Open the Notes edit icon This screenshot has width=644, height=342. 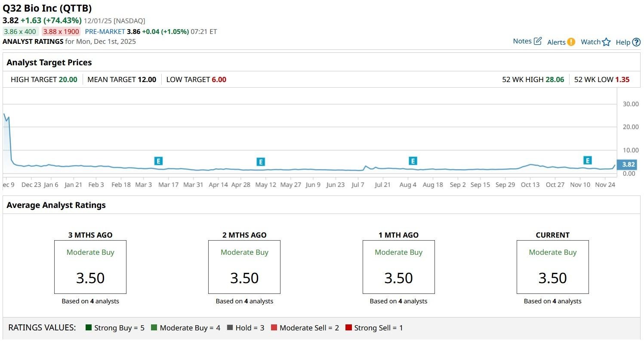pyautogui.click(x=538, y=41)
